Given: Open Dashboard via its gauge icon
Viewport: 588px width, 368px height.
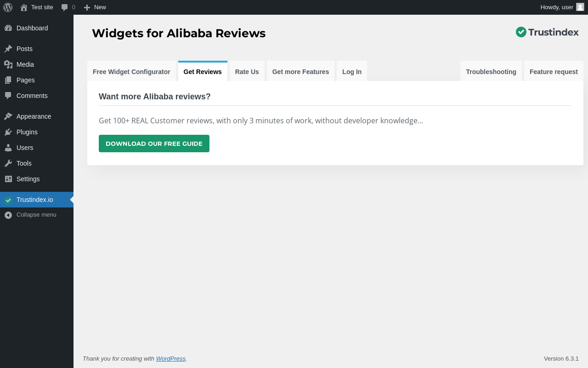Looking at the screenshot, I should [8, 28].
